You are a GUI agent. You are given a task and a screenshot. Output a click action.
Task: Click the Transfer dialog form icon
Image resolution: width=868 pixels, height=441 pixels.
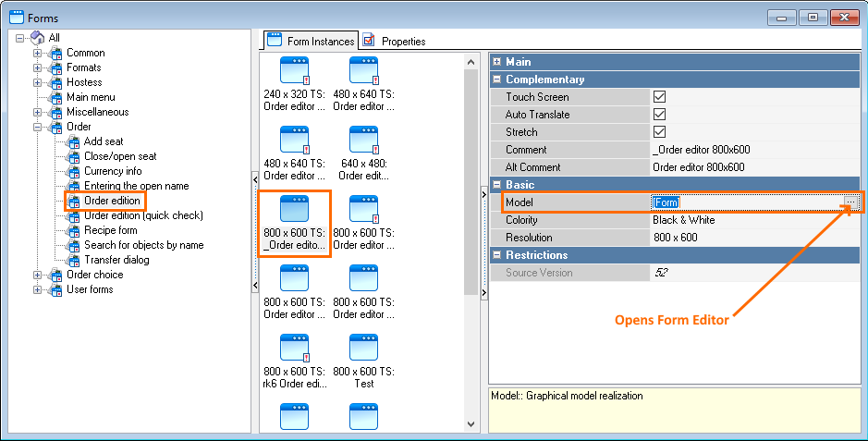pyautogui.click(x=72, y=261)
